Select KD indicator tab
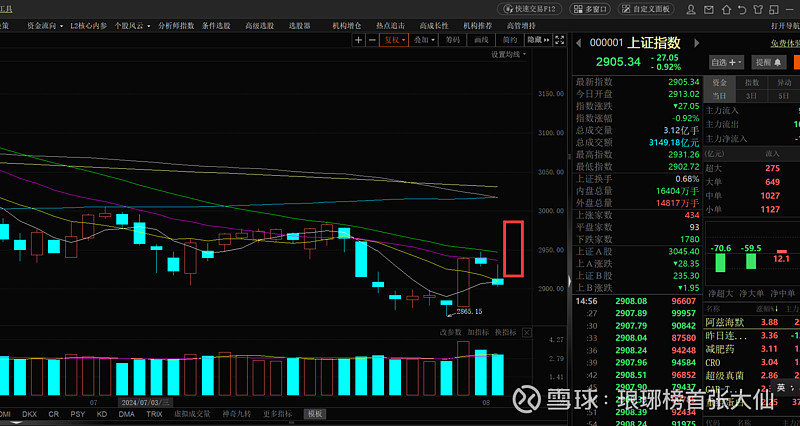Image resolution: width=800 pixels, height=426 pixels. coord(102,414)
